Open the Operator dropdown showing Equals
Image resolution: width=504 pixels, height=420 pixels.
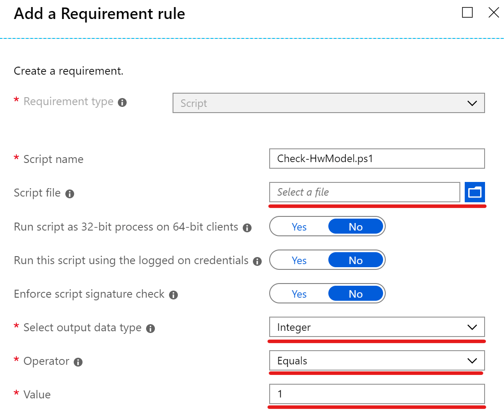(376, 361)
